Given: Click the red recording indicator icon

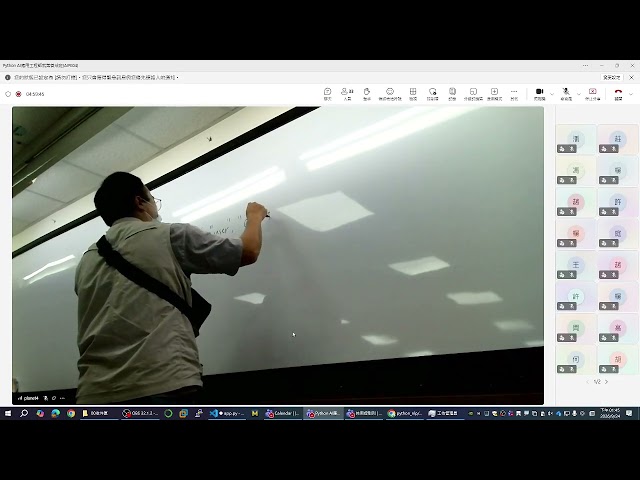Looking at the screenshot, I should [18, 94].
